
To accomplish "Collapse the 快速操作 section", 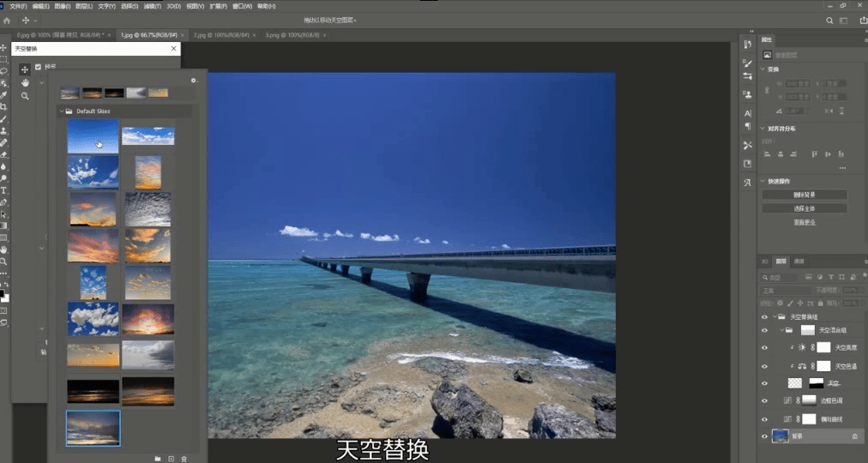I will (763, 181).
